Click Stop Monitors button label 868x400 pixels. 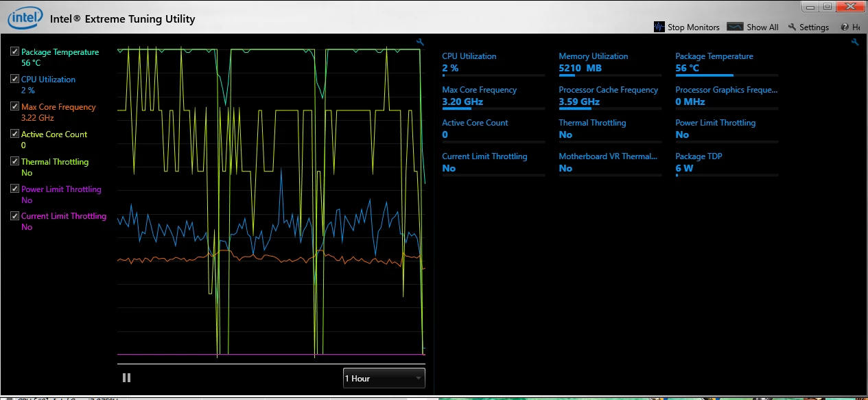694,27
